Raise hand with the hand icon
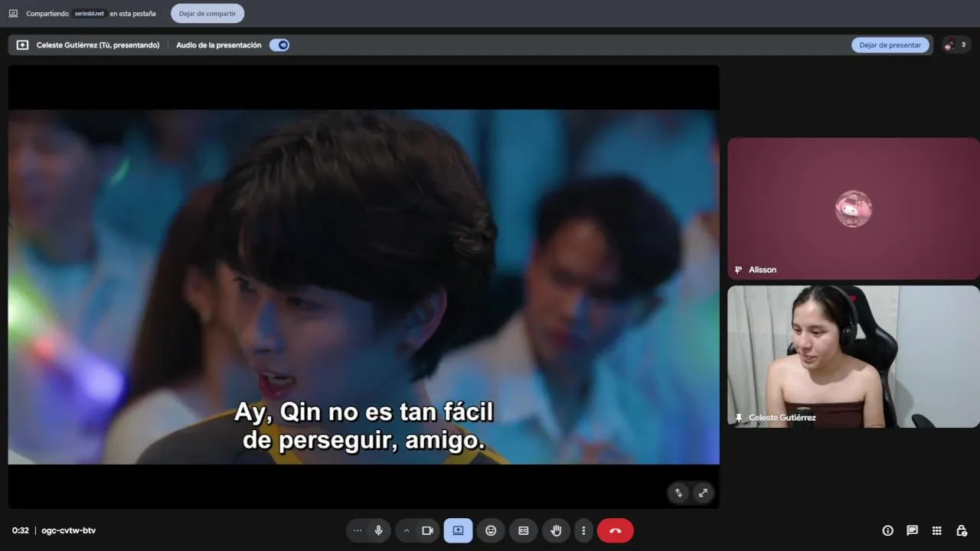The height and width of the screenshot is (551, 980). pyautogui.click(x=557, y=530)
